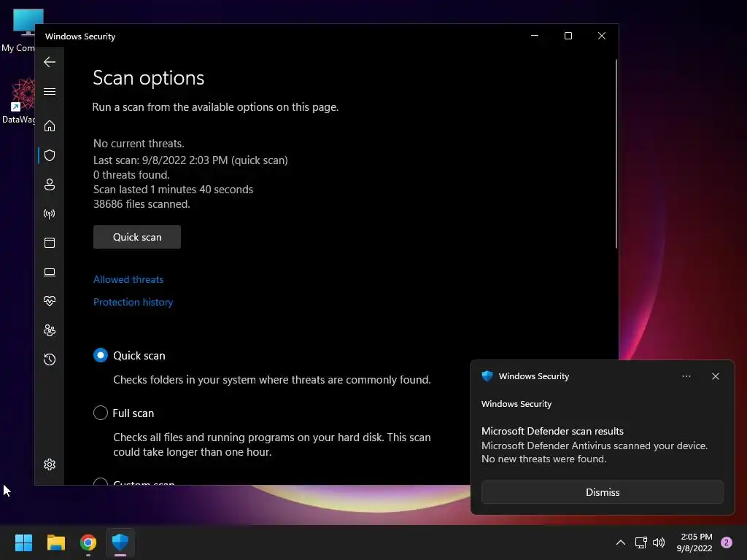Open volume control tray icon
Viewport: 747px width, 560px height.
tap(659, 542)
